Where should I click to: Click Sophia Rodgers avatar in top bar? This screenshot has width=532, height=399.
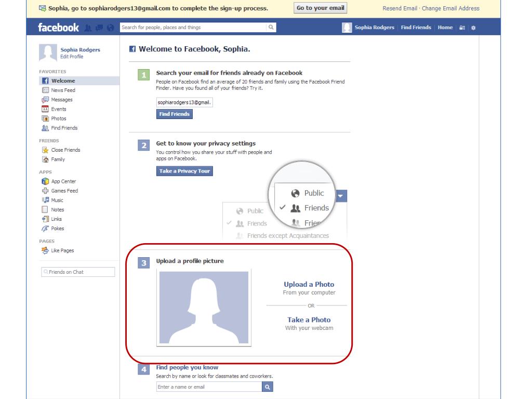pos(347,28)
